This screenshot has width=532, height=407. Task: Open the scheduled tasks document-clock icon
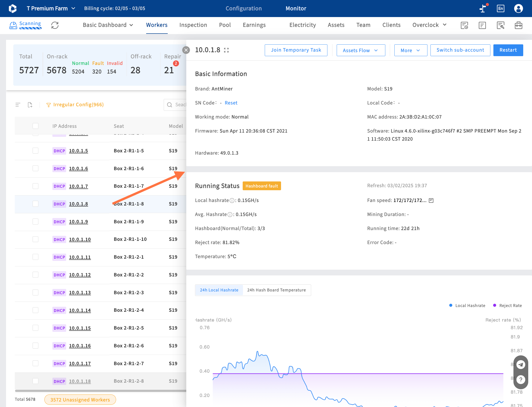tap(464, 25)
